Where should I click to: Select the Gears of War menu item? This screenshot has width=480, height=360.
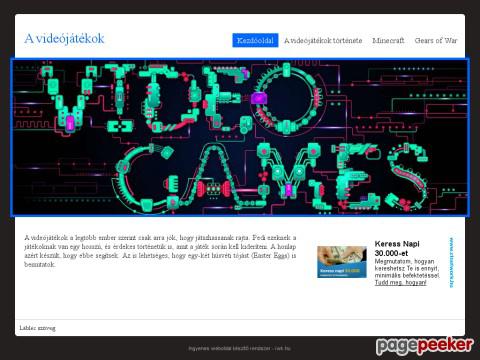(436, 40)
